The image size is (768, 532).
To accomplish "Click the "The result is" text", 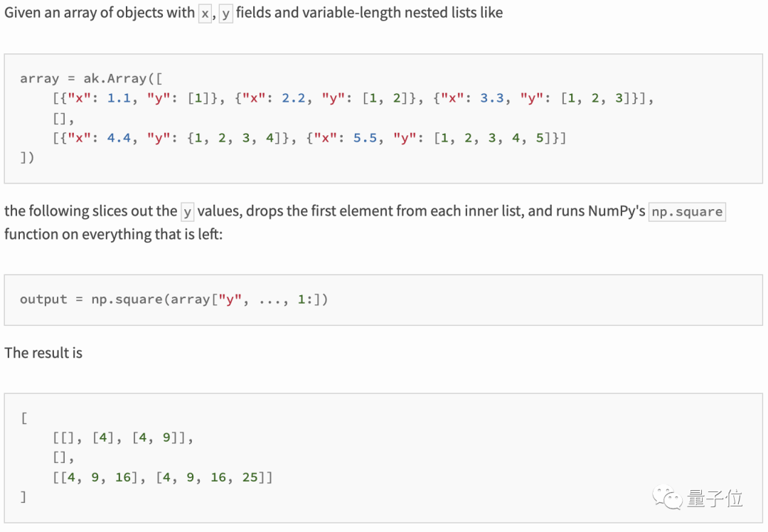I will tap(43, 353).
